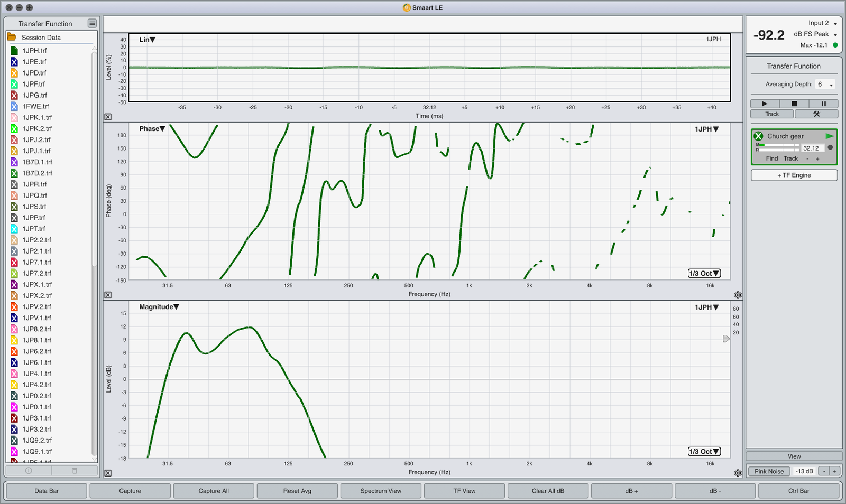This screenshot has height=504, width=846.
Task: Click Clear All dB button
Action: pos(548,491)
